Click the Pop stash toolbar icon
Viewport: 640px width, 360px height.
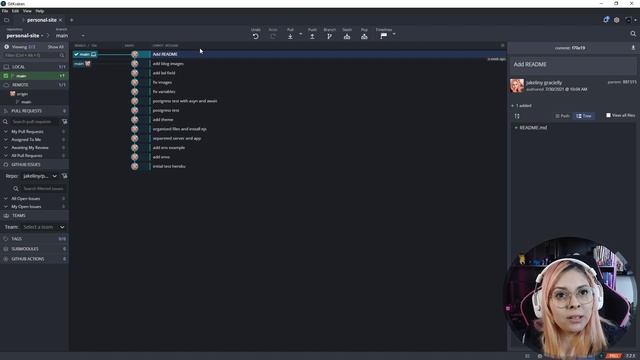point(364,36)
